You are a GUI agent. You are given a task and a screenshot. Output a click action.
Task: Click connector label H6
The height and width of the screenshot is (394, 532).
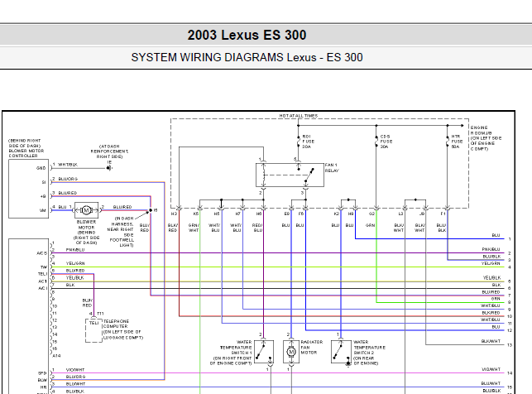pyautogui.click(x=259, y=214)
